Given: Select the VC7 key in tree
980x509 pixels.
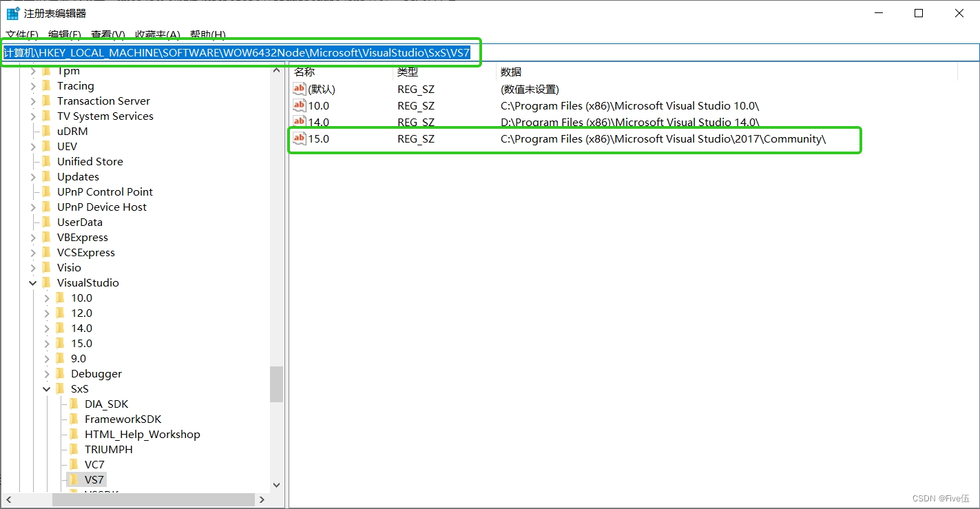Looking at the screenshot, I should tap(94, 465).
